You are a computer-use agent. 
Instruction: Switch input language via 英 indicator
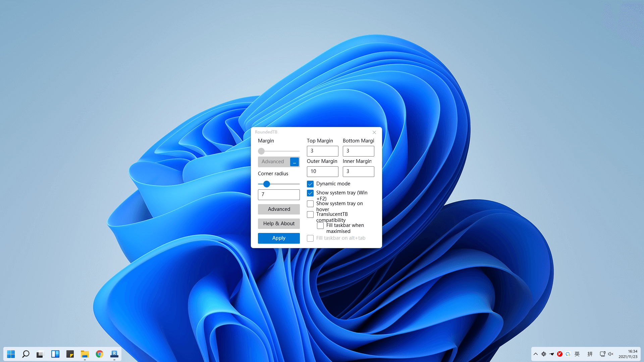577,354
